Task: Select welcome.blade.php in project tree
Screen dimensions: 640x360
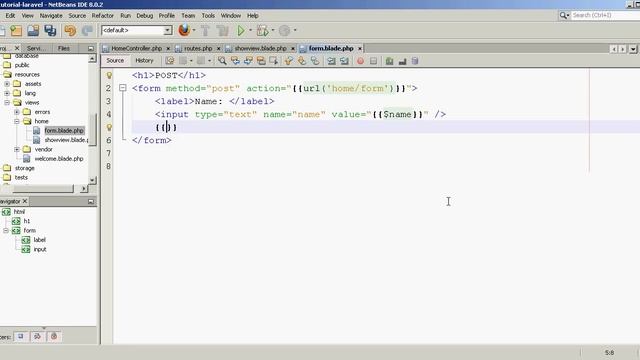Action: click(59, 159)
